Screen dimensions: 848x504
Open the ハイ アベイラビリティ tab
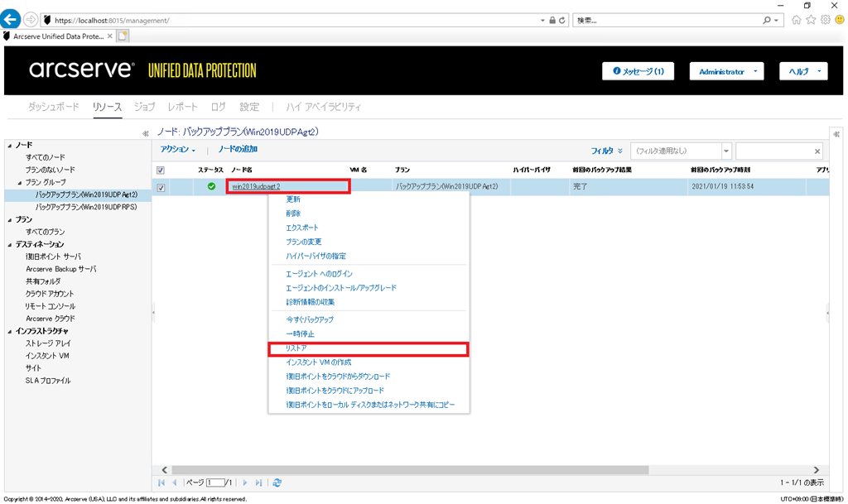click(324, 107)
